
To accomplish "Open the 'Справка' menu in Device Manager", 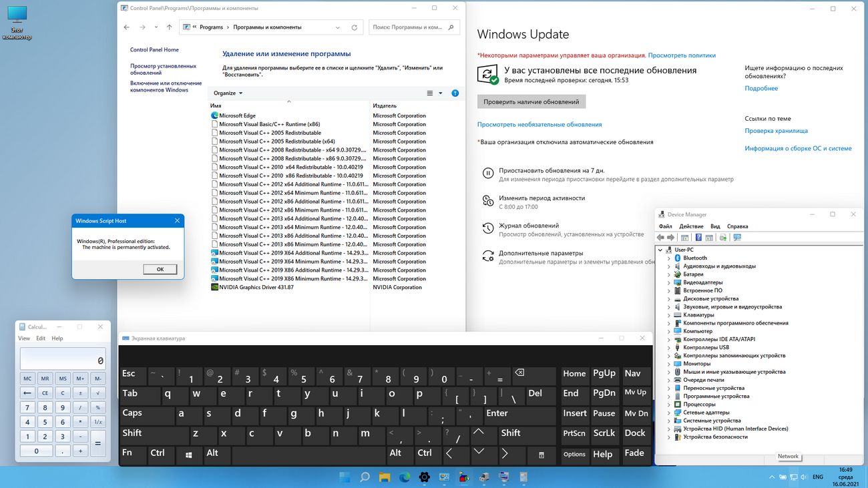I will 737,226.
